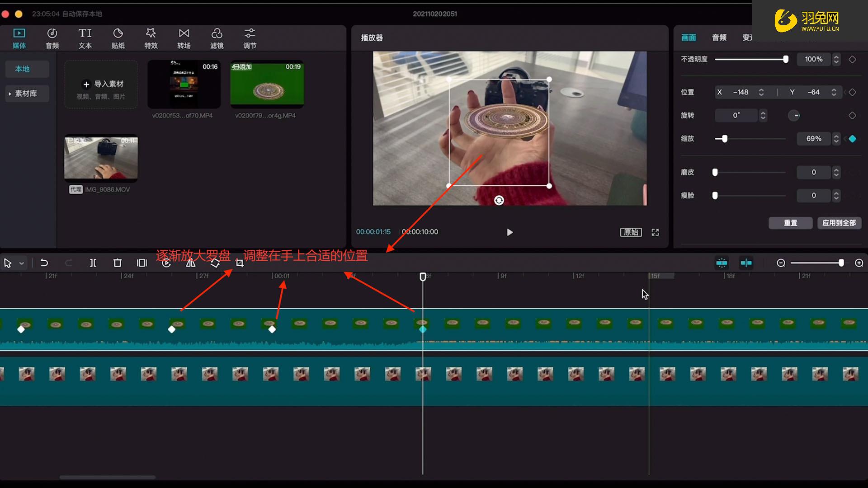Click the 原始 aspect ratio button
The image size is (868, 488).
(631, 232)
